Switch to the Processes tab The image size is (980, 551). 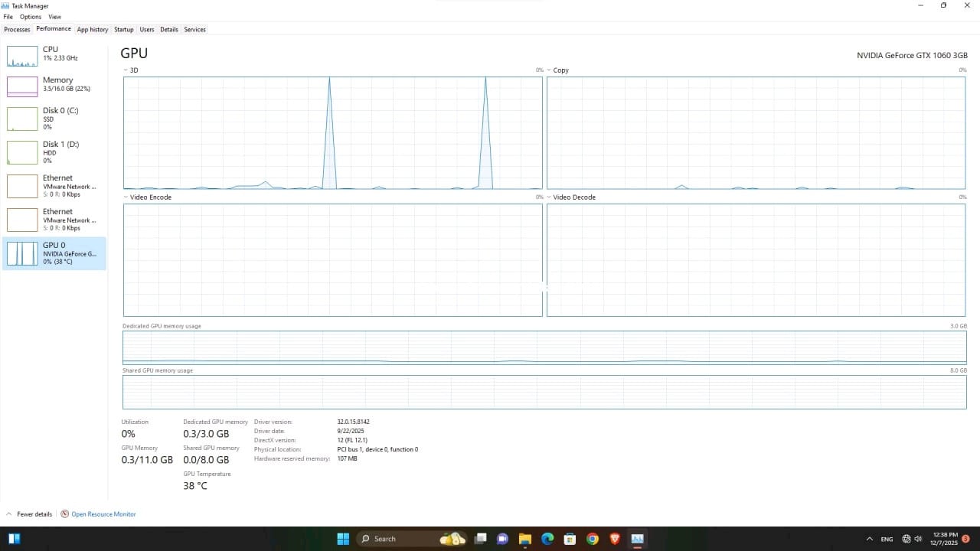[x=17, y=30]
